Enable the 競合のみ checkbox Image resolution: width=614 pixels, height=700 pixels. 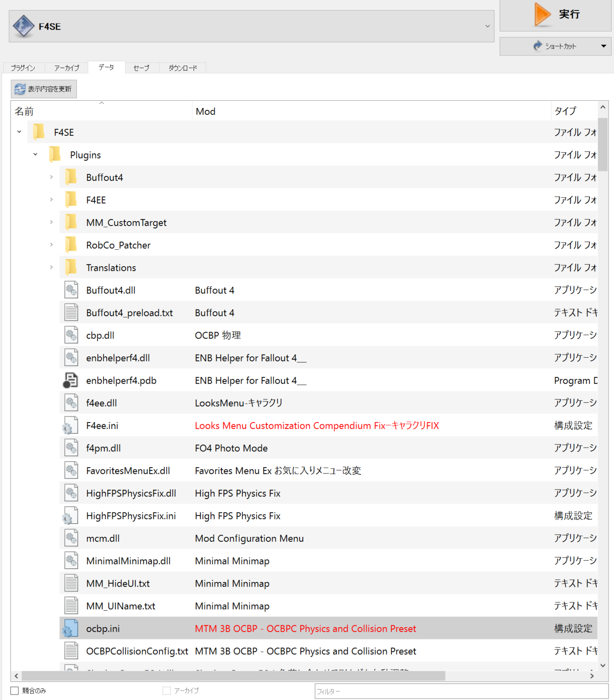click(15, 691)
